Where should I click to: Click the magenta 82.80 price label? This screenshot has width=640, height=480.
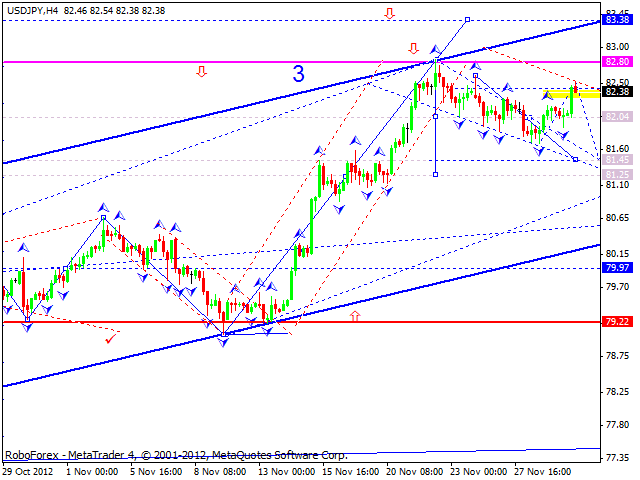pos(616,62)
